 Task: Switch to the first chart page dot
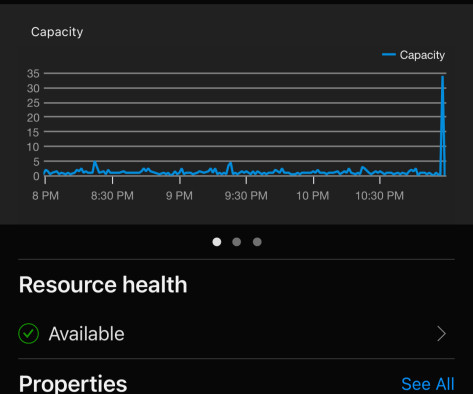[x=217, y=242]
